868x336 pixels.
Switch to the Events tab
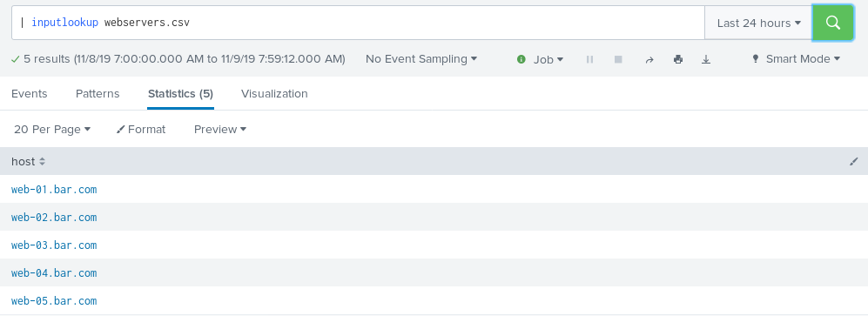[30, 93]
